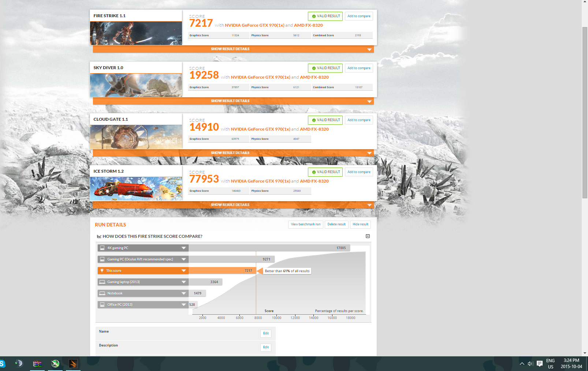588x371 pixels.
Task: Open TeamSpeak from the taskbar
Action: (x=19, y=363)
